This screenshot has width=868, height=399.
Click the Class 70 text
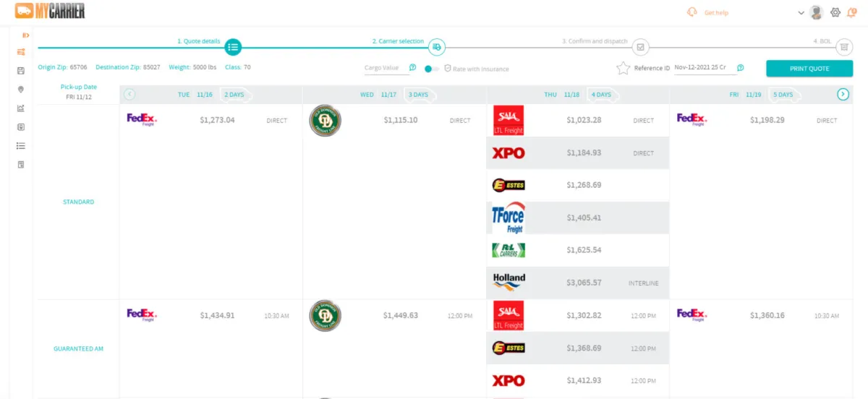click(238, 67)
